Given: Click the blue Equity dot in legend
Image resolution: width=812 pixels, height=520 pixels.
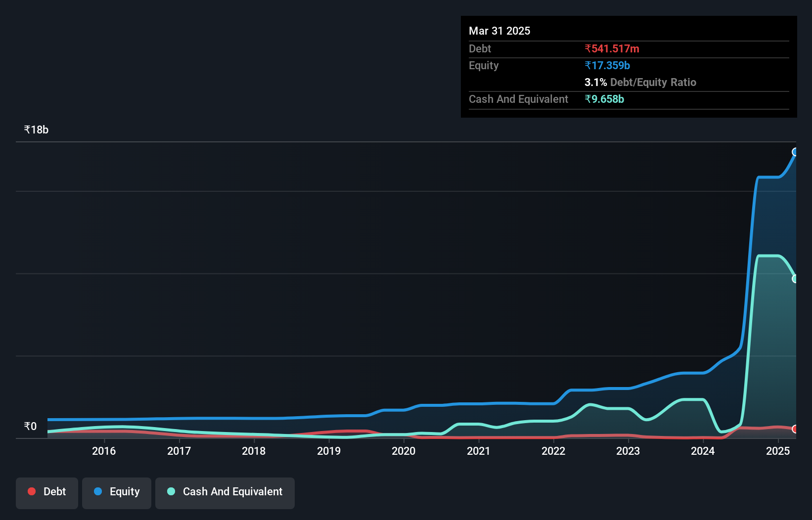Looking at the screenshot, I should coord(98,491).
